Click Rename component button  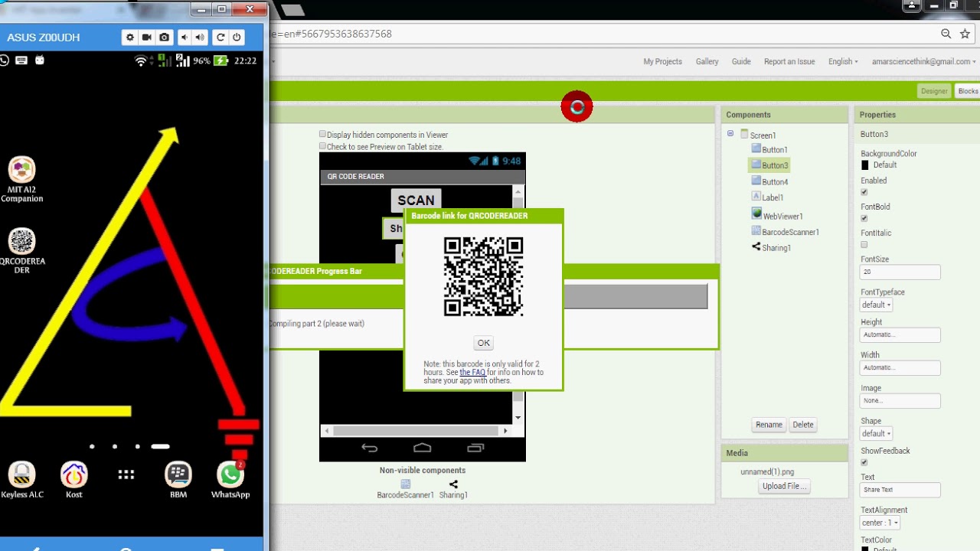[769, 425]
